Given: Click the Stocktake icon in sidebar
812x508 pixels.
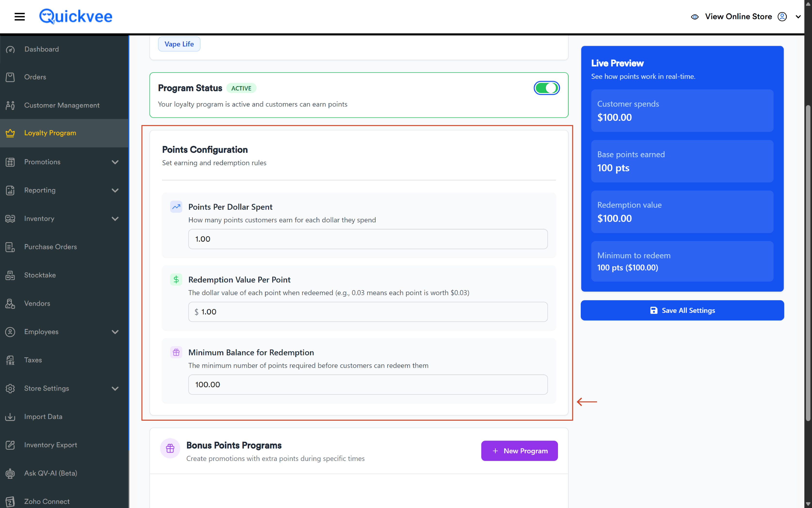Looking at the screenshot, I should tap(10, 275).
